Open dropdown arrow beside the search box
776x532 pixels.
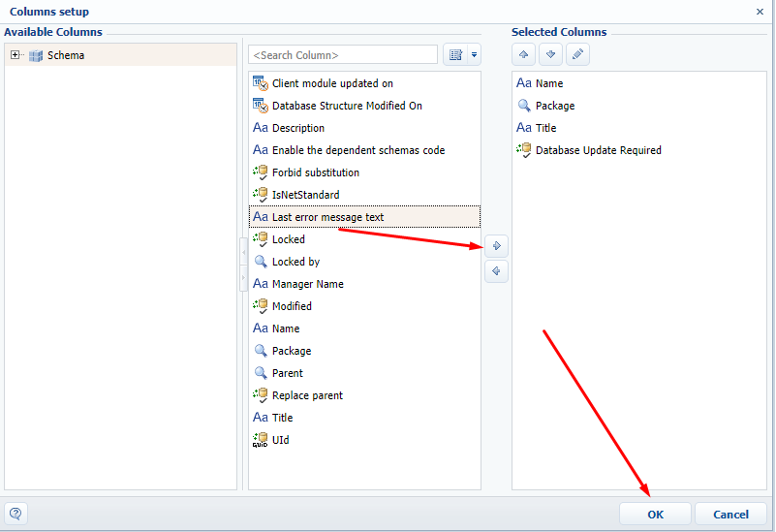(474, 55)
